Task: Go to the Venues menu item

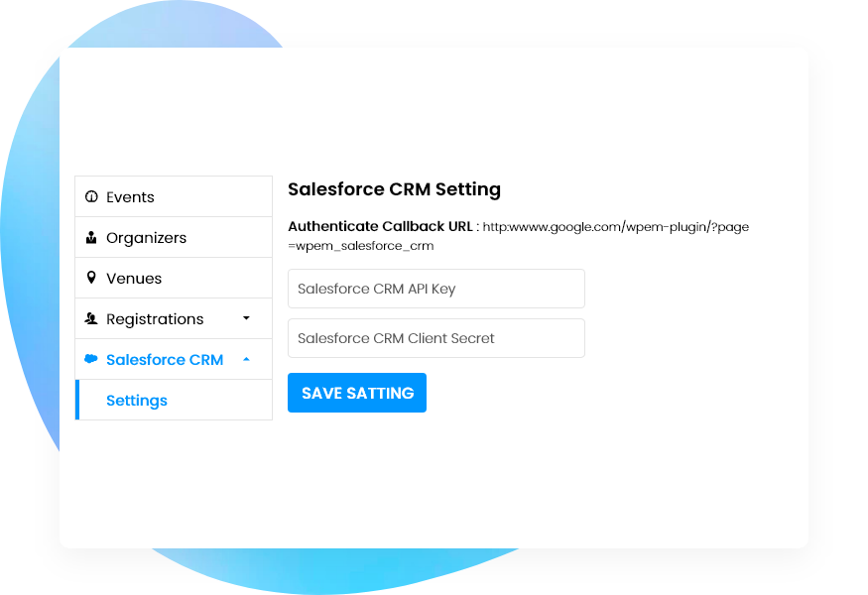Action: pos(174,278)
